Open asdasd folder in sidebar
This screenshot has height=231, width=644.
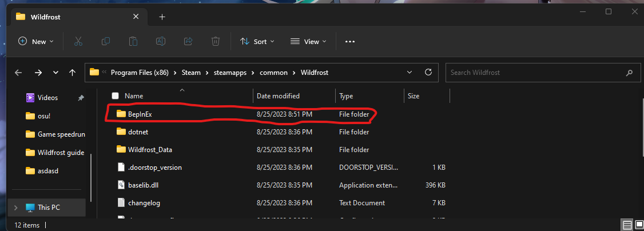[x=48, y=171]
